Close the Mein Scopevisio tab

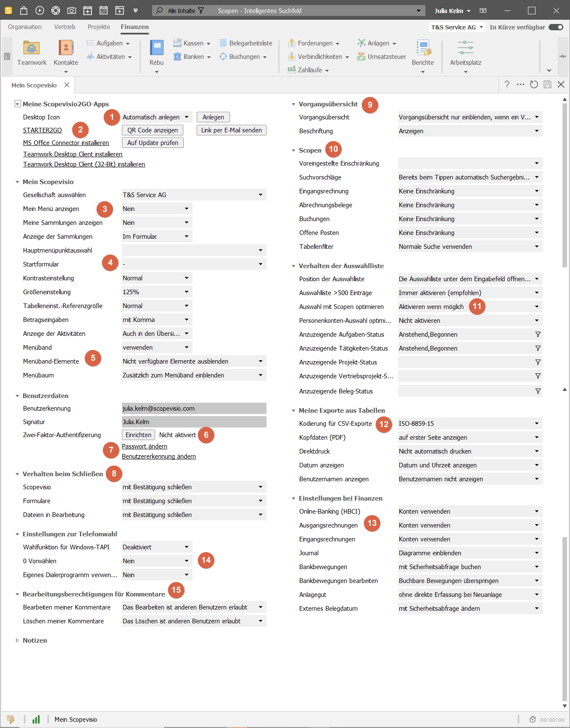(67, 85)
